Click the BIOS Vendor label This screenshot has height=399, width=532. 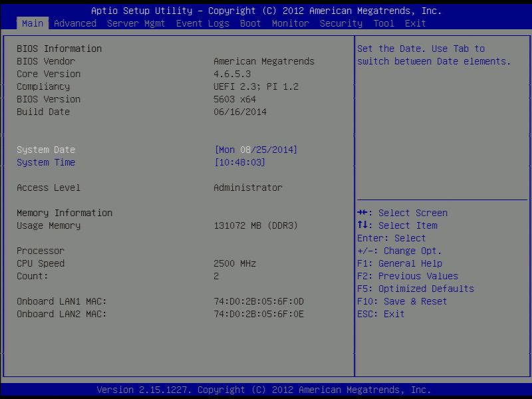pos(46,61)
